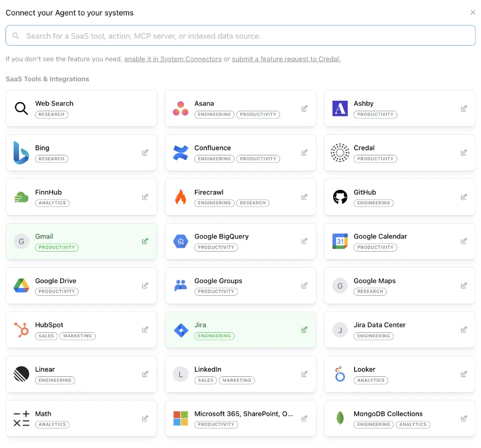Click the edit pencil on Linear card
This screenshot has width=481, height=448.
point(145,374)
